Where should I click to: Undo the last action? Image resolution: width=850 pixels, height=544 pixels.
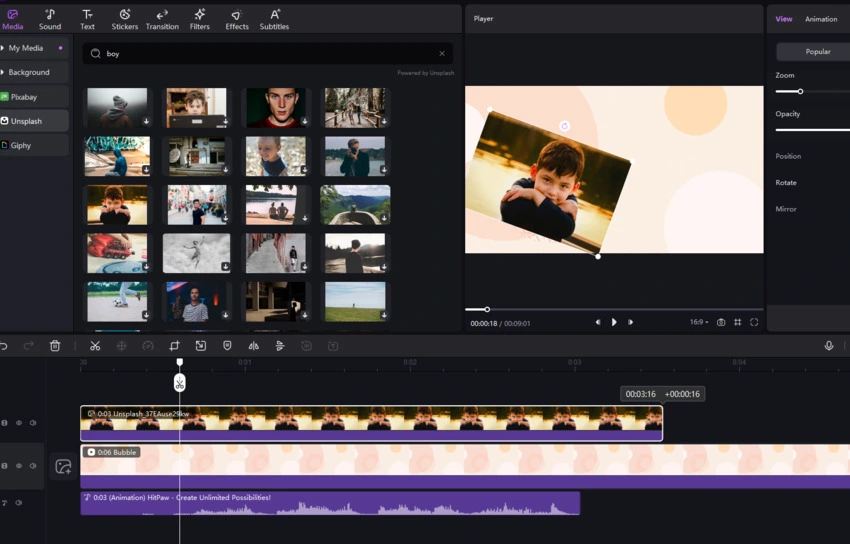[4, 346]
